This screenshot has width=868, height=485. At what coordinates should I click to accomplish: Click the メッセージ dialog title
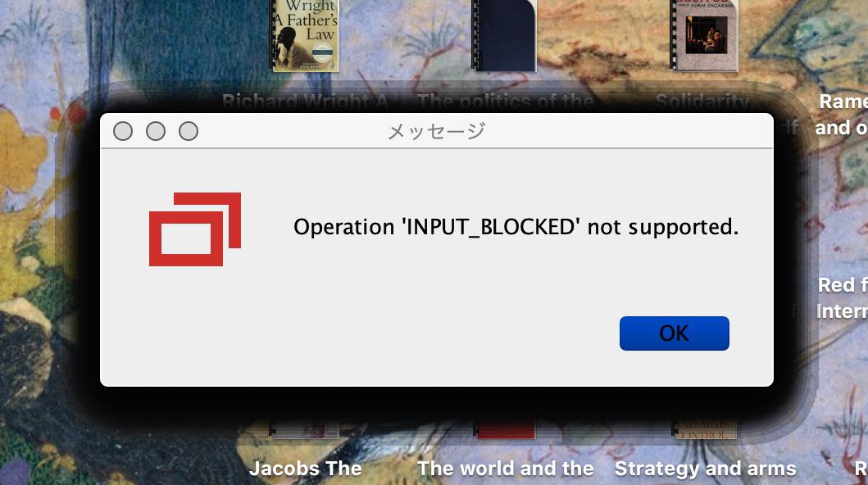pos(436,131)
